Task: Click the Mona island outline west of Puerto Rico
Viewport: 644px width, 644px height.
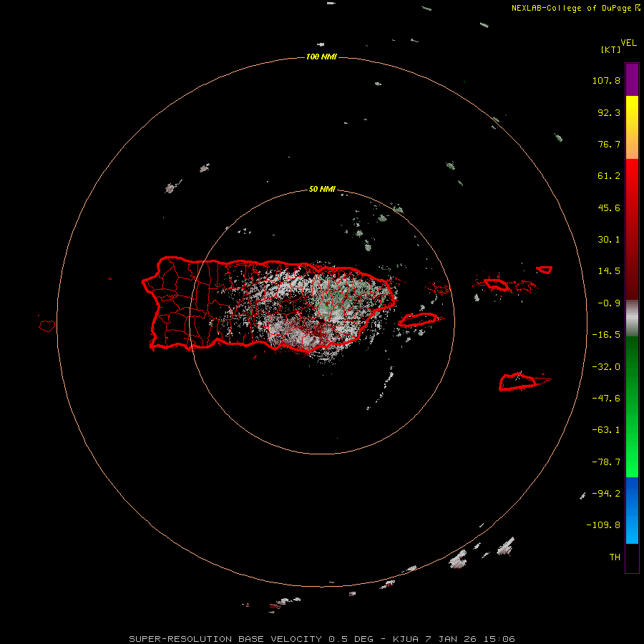Action: (47, 326)
